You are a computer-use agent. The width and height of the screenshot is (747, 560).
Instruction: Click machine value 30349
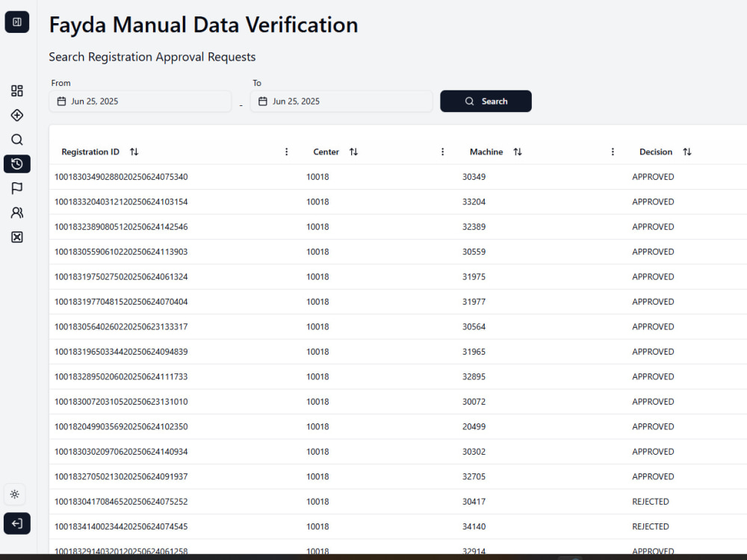point(474,177)
